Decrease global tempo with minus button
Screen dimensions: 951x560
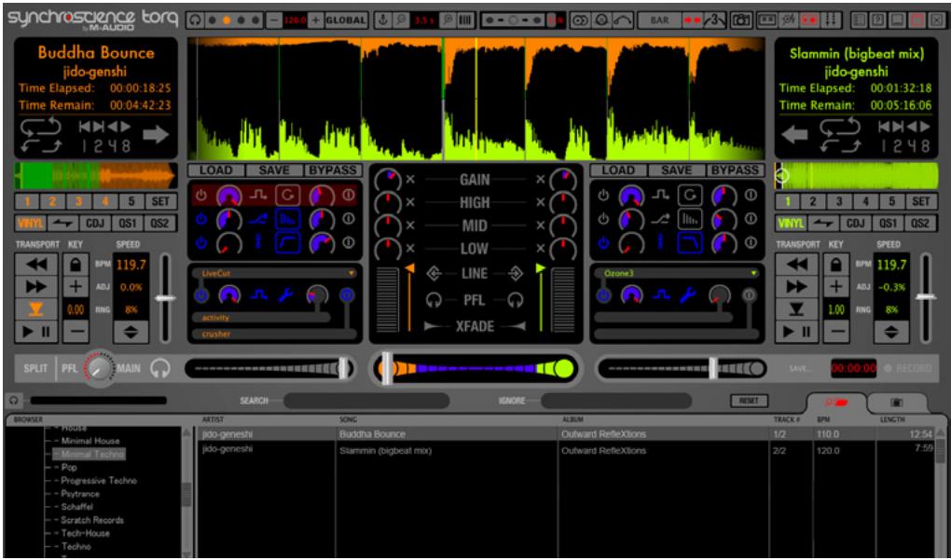[275, 20]
